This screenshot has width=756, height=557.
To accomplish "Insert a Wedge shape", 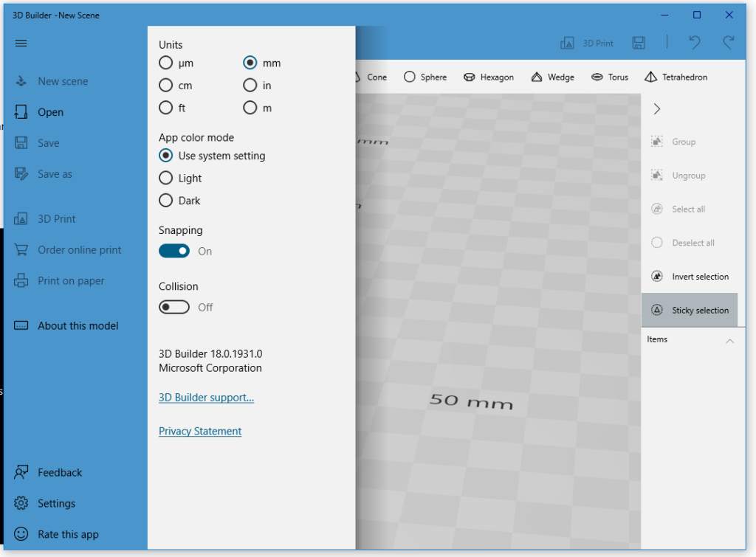I will pos(552,77).
